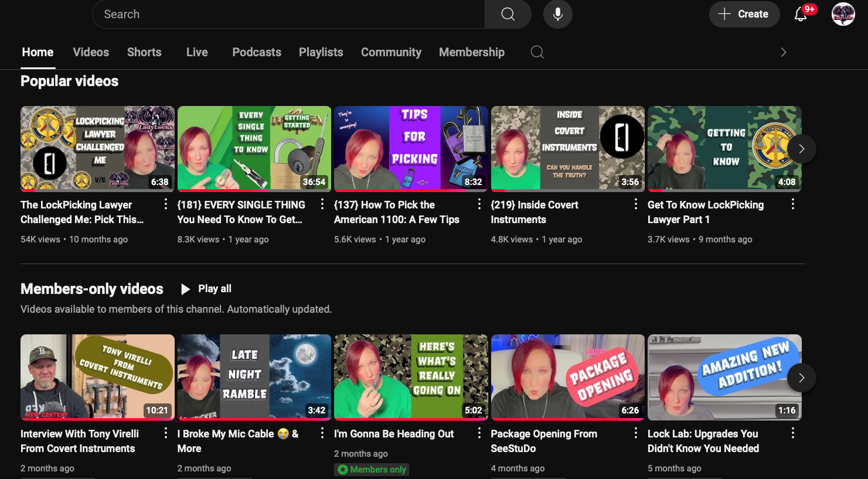Play the Tips For Picking thumbnail
This screenshot has width=868, height=479.
411,149
